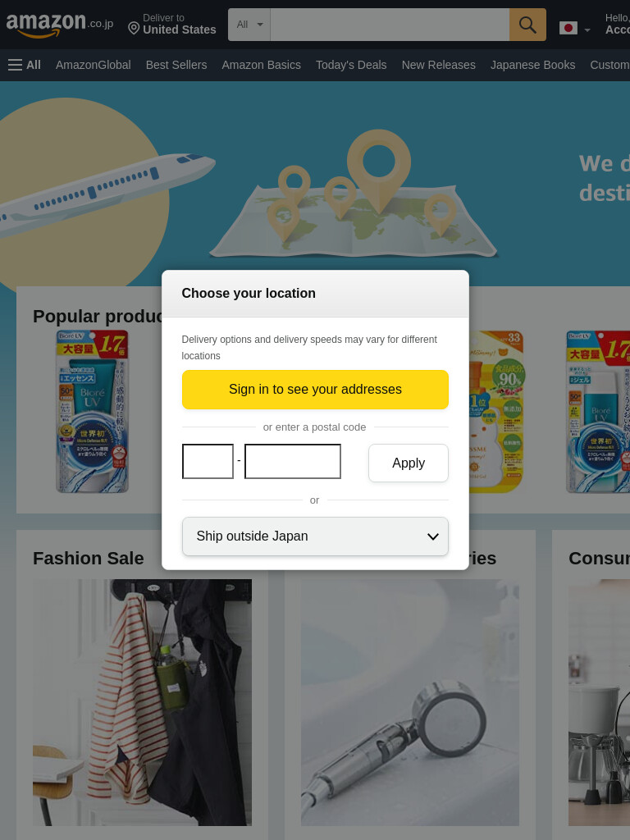This screenshot has width=630, height=840.
Task: Click the magnifying glass search button
Action: tap(527, 25)
